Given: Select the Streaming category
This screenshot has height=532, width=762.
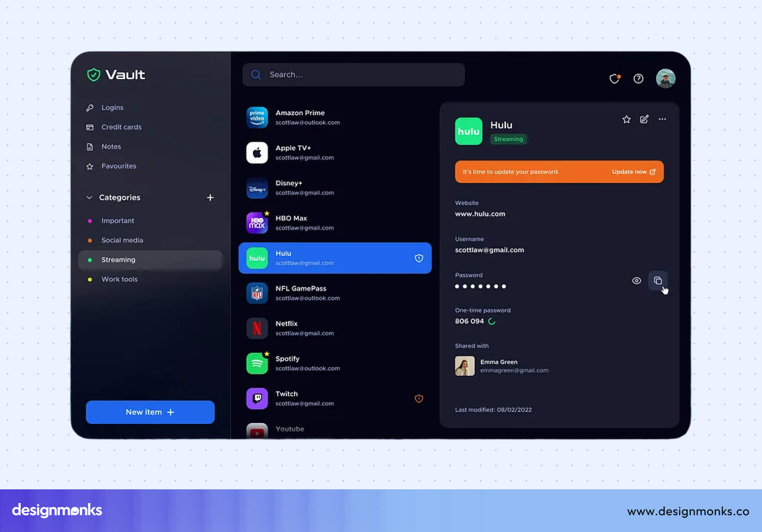Looking at the screenshot, I should 150,260.
